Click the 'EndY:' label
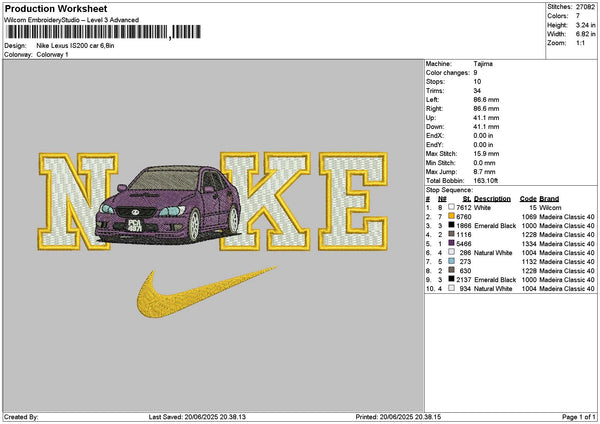 434,145
